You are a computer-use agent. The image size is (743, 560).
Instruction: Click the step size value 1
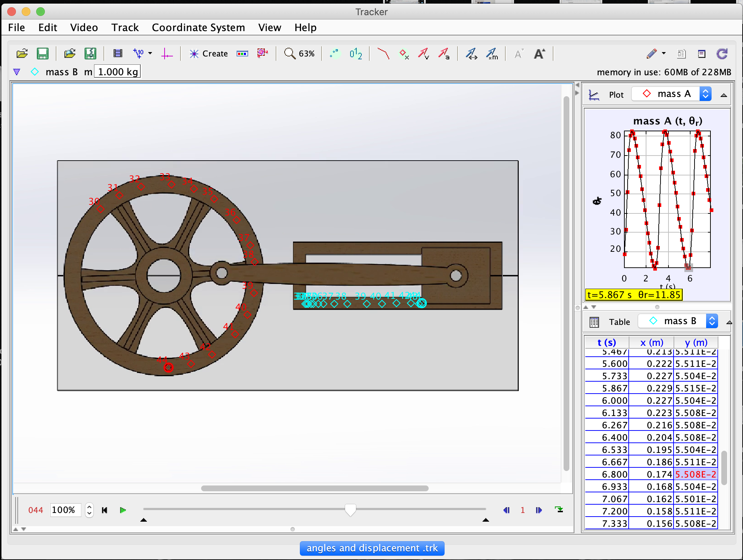click(523, 510)
